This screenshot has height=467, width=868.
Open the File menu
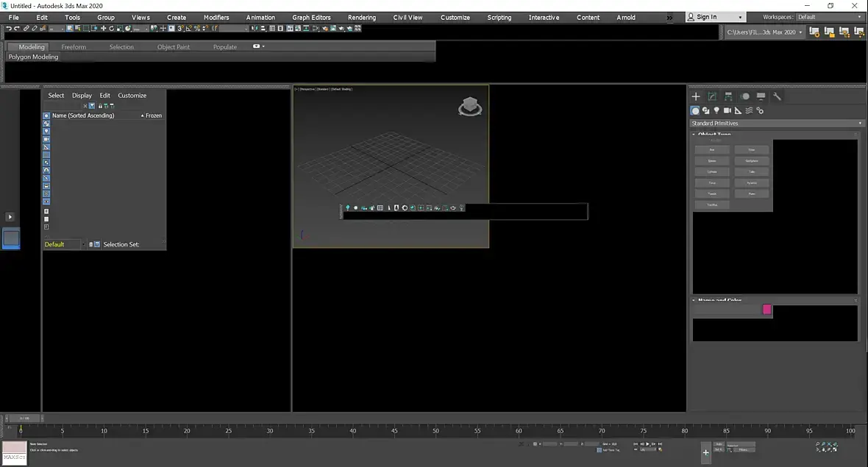(x=14, y=18)
